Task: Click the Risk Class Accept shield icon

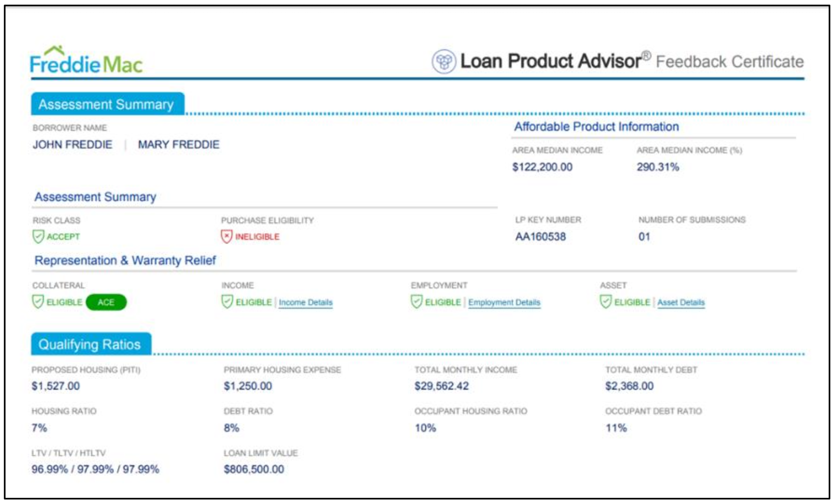Action: pyautogui.click(x=38, y=237)
